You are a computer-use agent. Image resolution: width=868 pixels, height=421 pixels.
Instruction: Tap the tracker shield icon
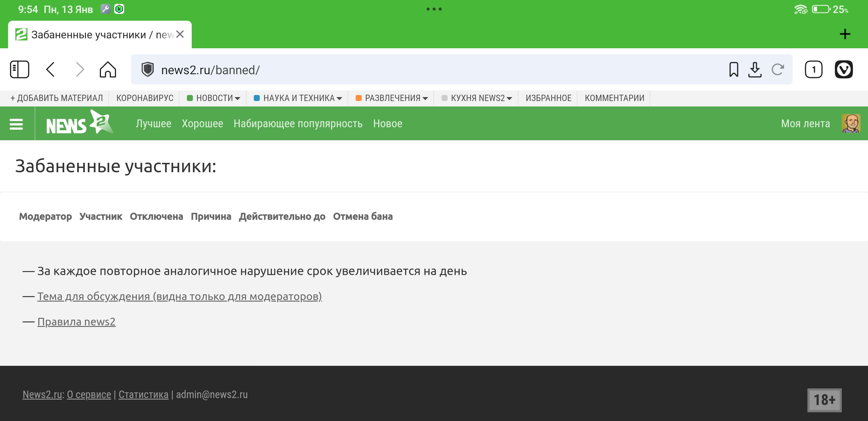coord(147,70)
